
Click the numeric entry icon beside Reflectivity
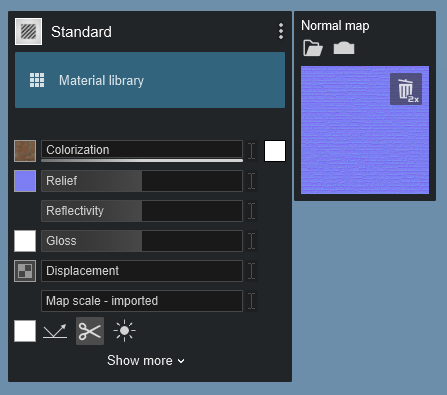point(252,211)
